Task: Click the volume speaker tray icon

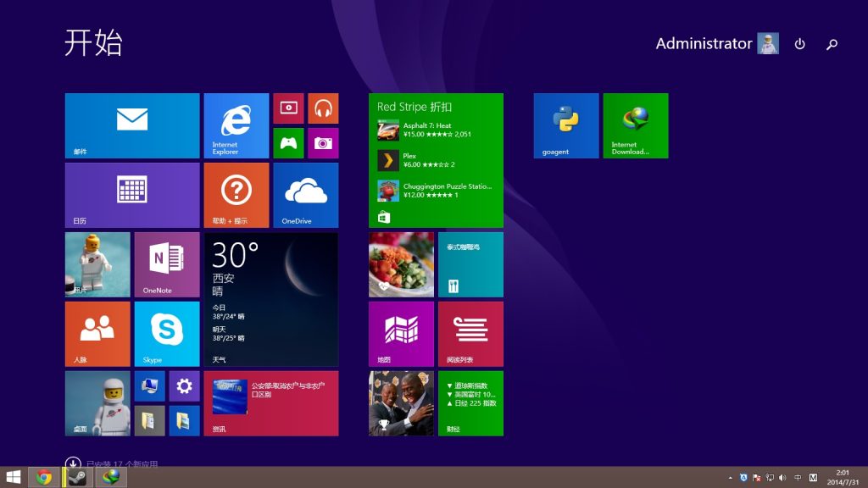Action: [782, 478]
